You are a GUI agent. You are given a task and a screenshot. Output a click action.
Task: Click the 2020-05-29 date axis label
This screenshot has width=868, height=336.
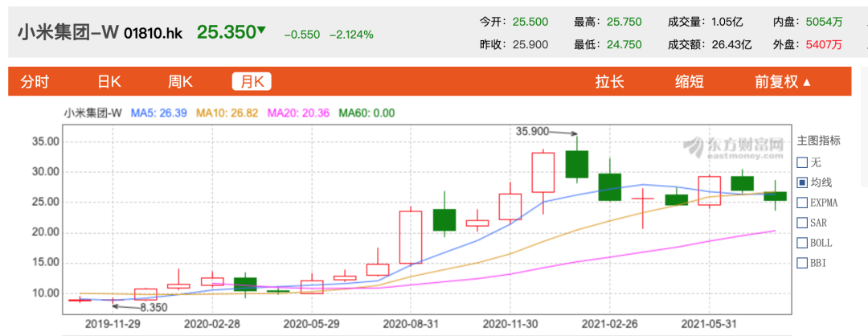click(x=312, y=323)
